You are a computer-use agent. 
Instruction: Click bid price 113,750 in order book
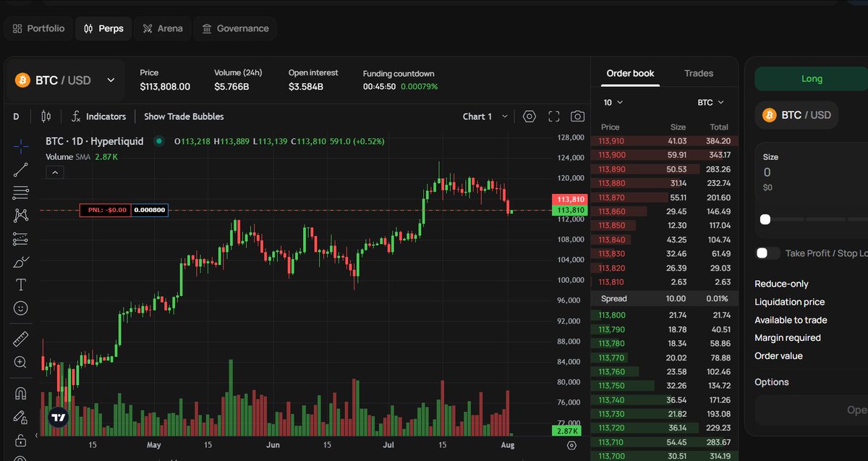pos(612,386)
